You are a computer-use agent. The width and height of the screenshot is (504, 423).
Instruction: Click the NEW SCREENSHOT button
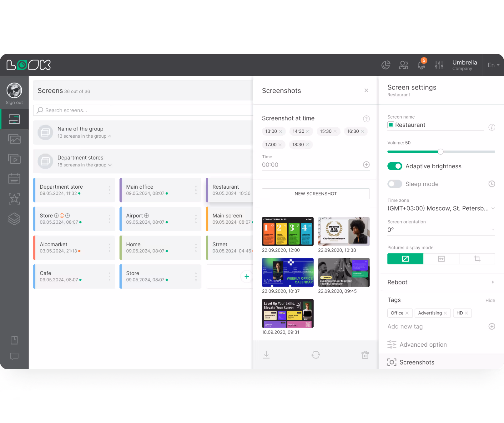coord(315,193)
